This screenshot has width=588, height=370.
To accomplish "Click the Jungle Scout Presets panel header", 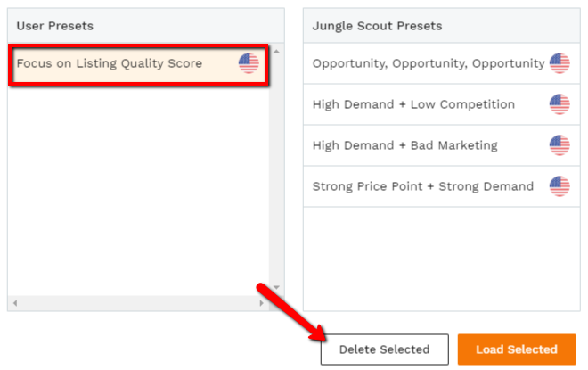I will [x=441, y=26].
